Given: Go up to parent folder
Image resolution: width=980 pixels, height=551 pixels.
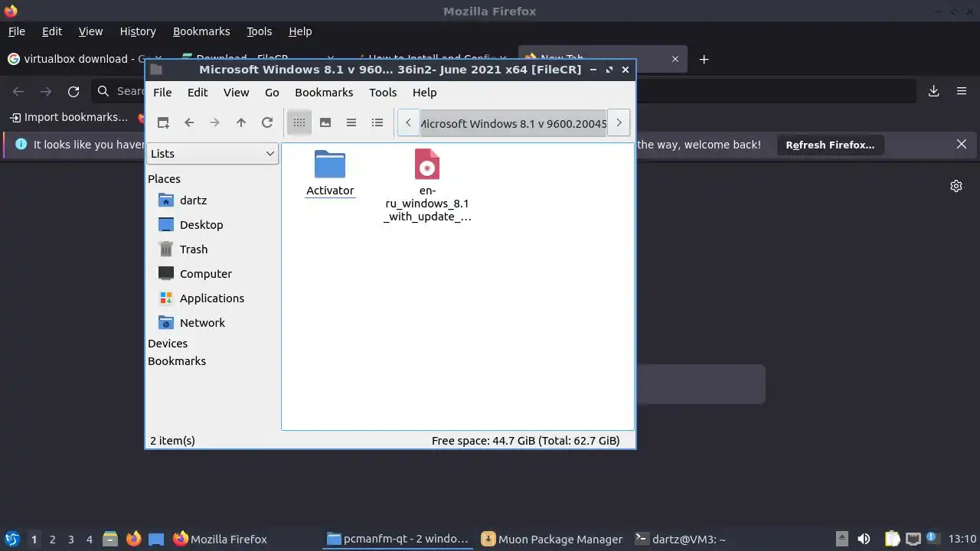Looking at the screenshot, I should coord(241,122).
